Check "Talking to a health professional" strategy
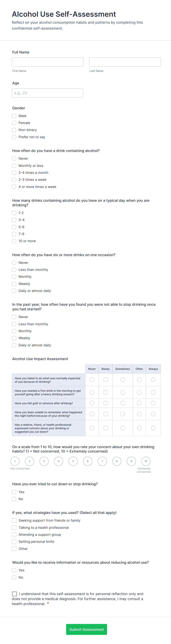This screenshot has width=171, height=644. pos(14,528)
